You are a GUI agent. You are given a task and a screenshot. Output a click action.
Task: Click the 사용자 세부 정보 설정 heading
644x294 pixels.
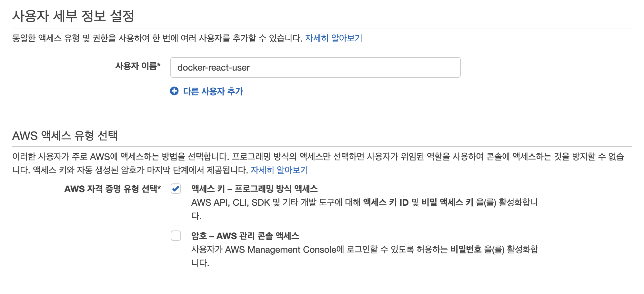tap(73, 16)
